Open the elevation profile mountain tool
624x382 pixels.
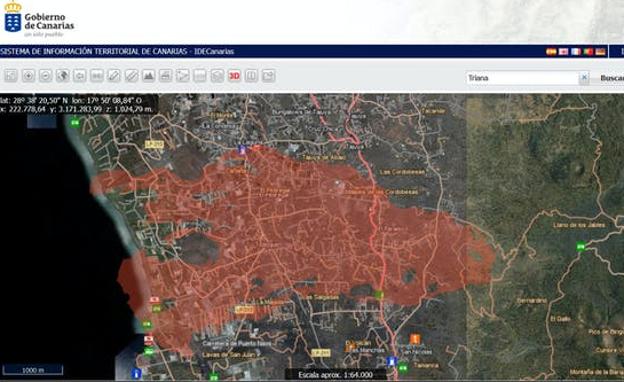[148, 76]
